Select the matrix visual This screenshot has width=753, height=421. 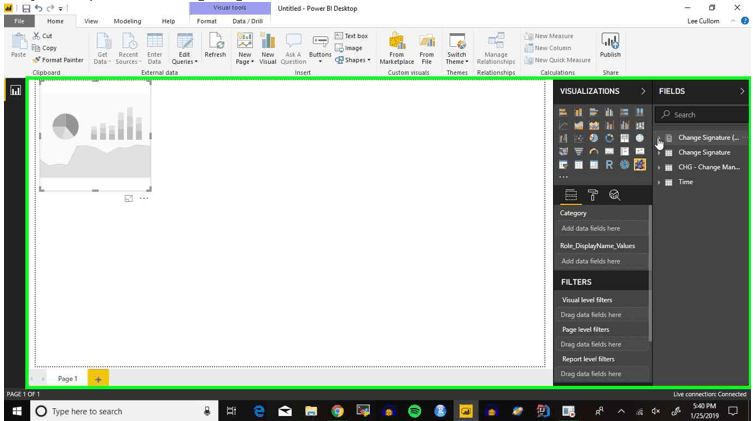[x=594, y=165]
